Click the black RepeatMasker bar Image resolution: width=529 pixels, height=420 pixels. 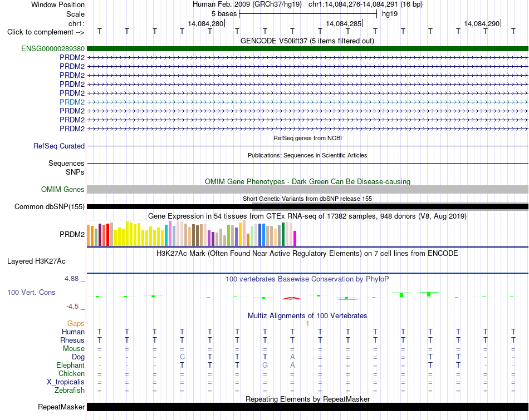[x=307, y=407]
